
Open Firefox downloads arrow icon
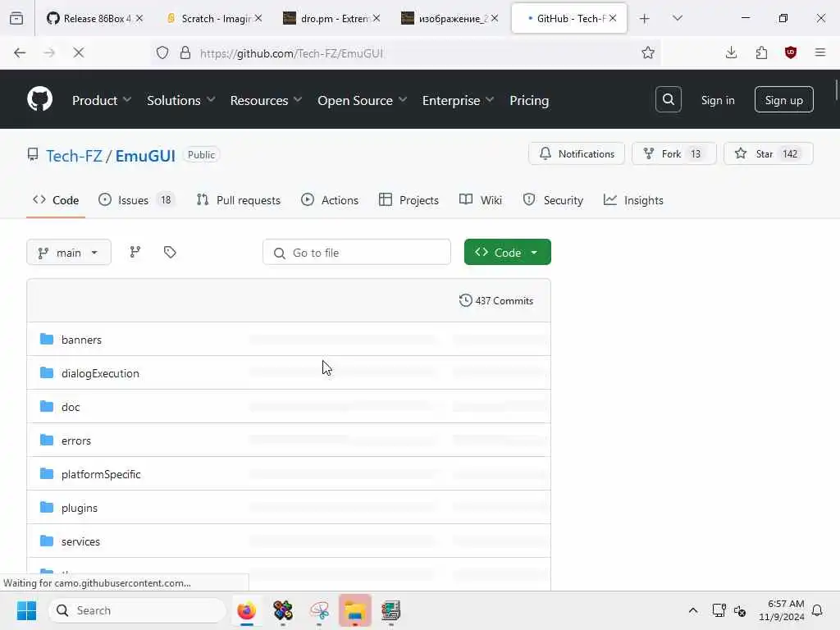pos(731,52)
